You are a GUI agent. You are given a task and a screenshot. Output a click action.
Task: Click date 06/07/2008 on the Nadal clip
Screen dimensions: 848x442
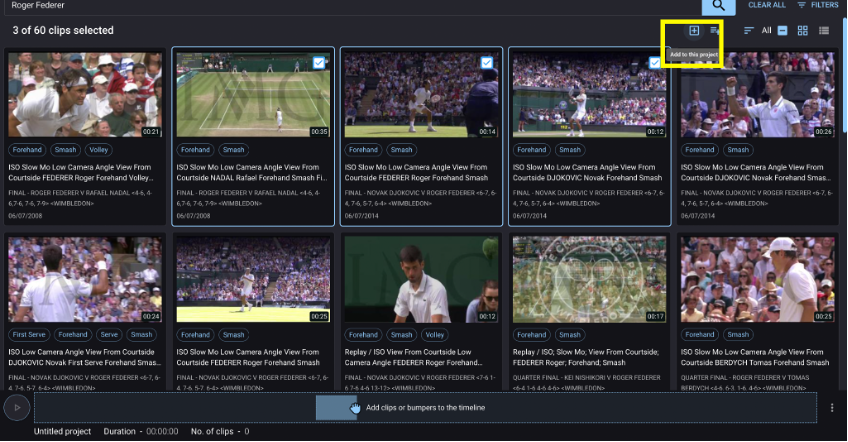point(193,215)
